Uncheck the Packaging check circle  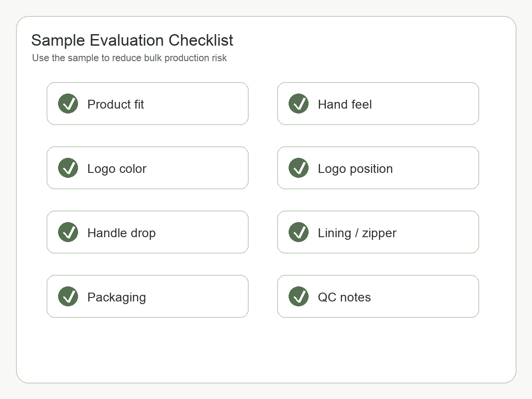click(x=68, y=296)
